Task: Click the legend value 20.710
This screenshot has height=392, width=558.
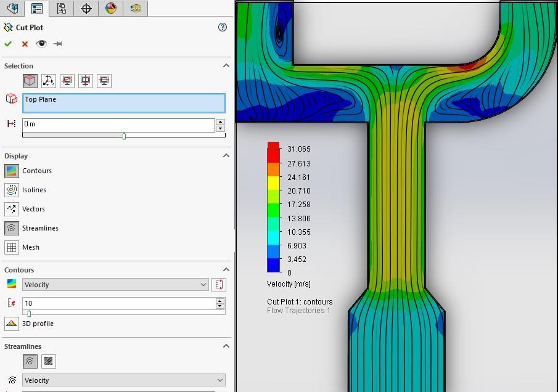Action: coord(299,191)
